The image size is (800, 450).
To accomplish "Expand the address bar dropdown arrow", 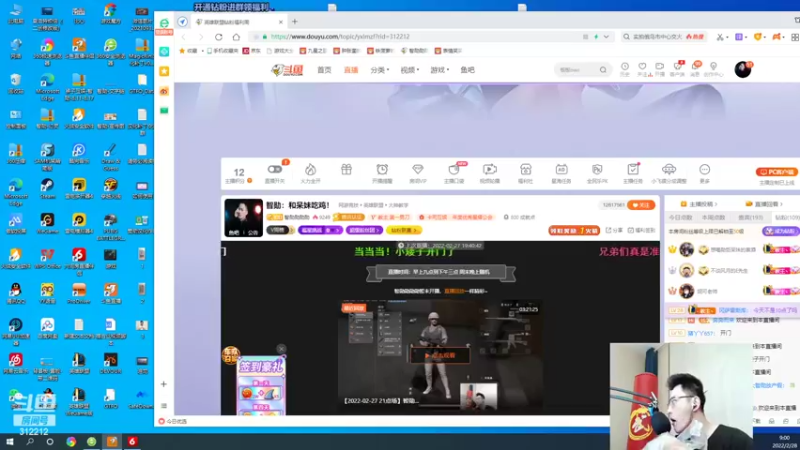I will pyautogui.click(x=606, y=37).
